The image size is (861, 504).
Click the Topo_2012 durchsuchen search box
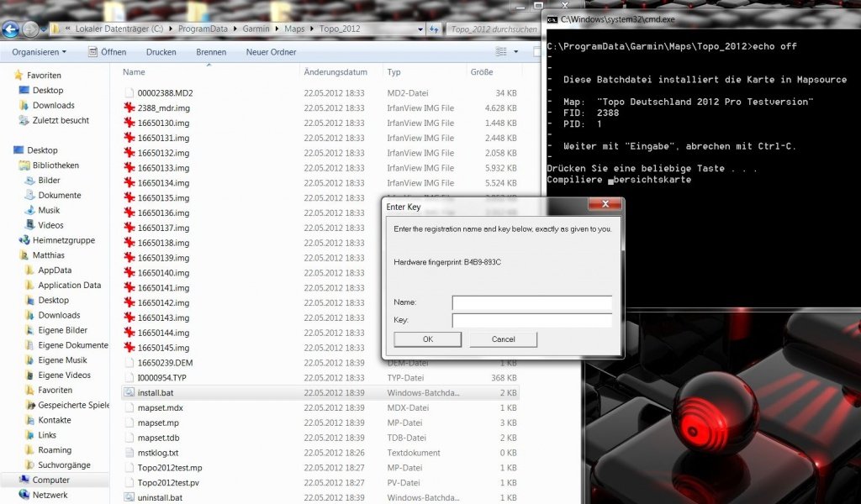pyautogui.click(x=494, y=29)
